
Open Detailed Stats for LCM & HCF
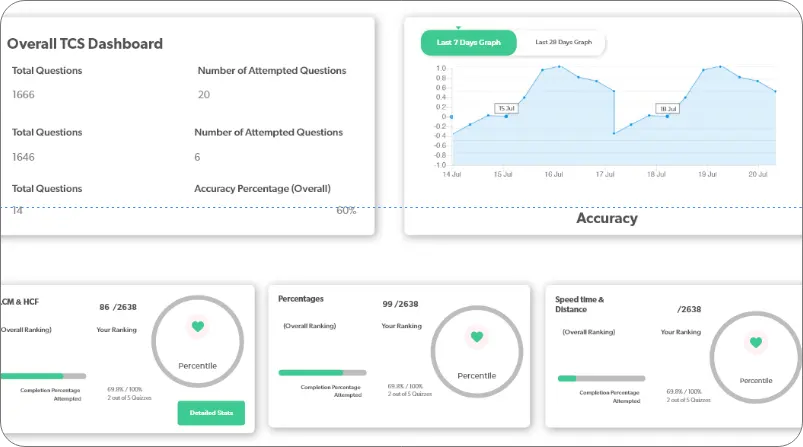click(210, 412)
